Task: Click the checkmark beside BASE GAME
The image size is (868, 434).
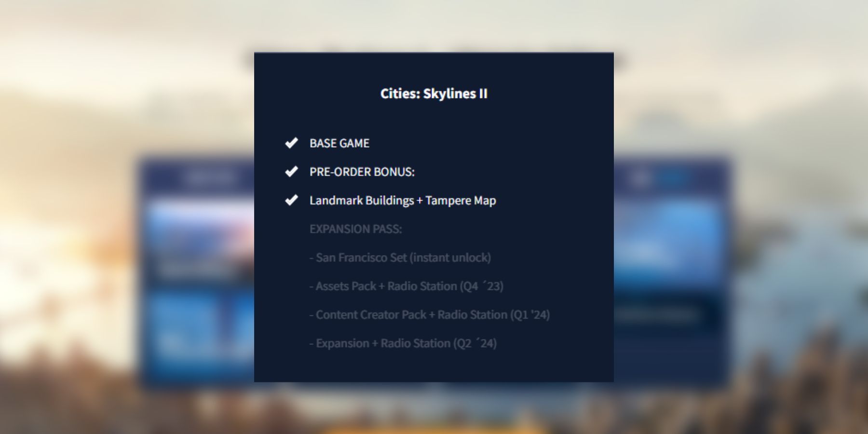Action: point(291,143)
